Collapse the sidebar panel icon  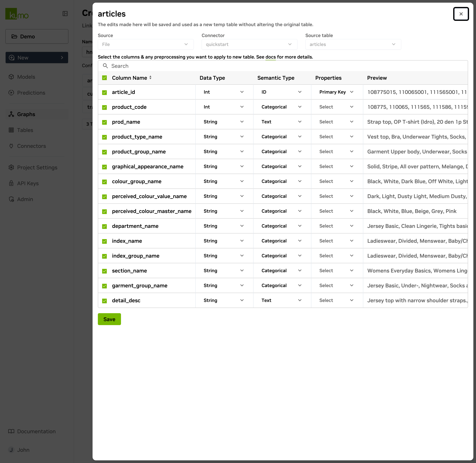65,14
